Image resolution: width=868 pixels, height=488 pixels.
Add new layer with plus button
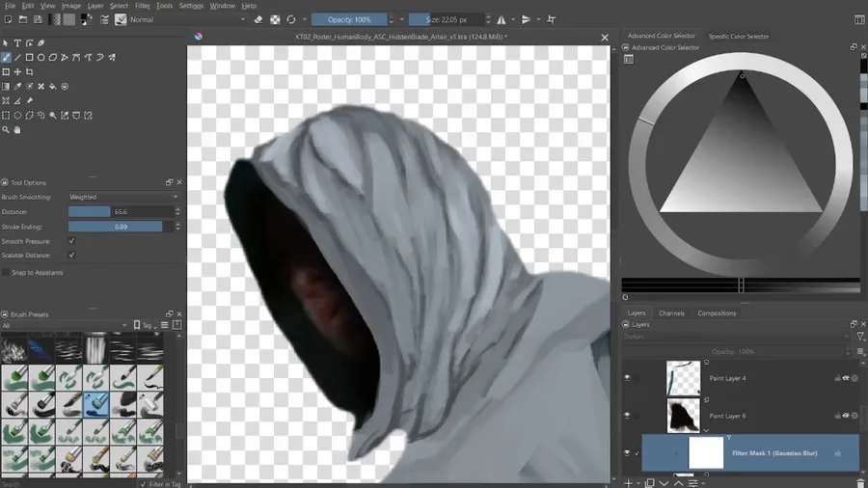pyautogui.click(x=628, y=483)
